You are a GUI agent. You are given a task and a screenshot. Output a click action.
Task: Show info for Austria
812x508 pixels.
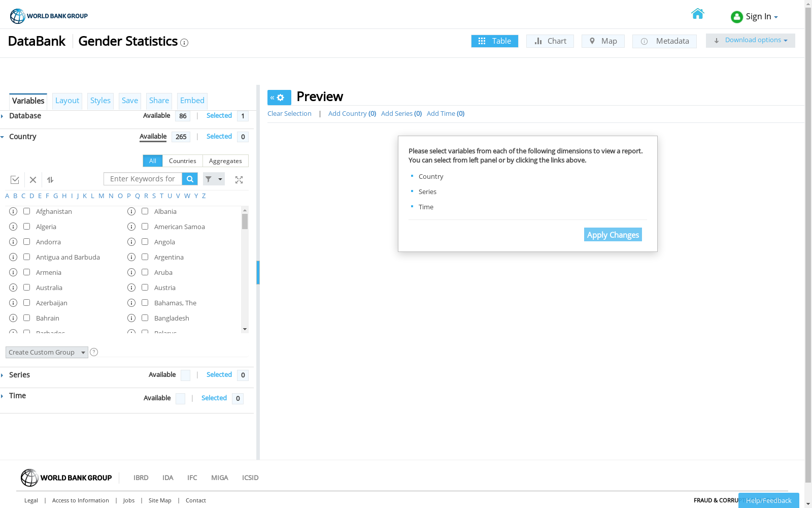[131, 288]
